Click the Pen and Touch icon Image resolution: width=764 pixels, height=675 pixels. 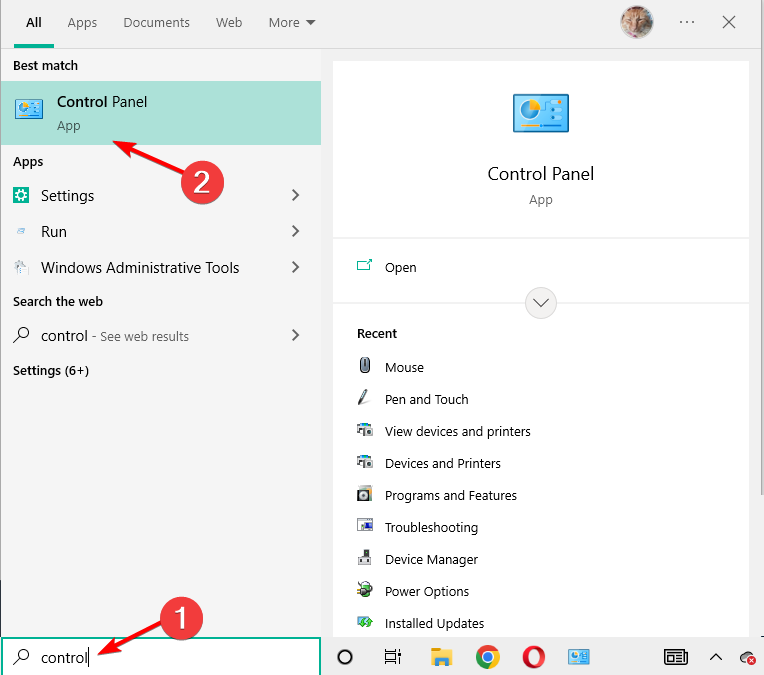pyautogui.click(x=363, y=397)
